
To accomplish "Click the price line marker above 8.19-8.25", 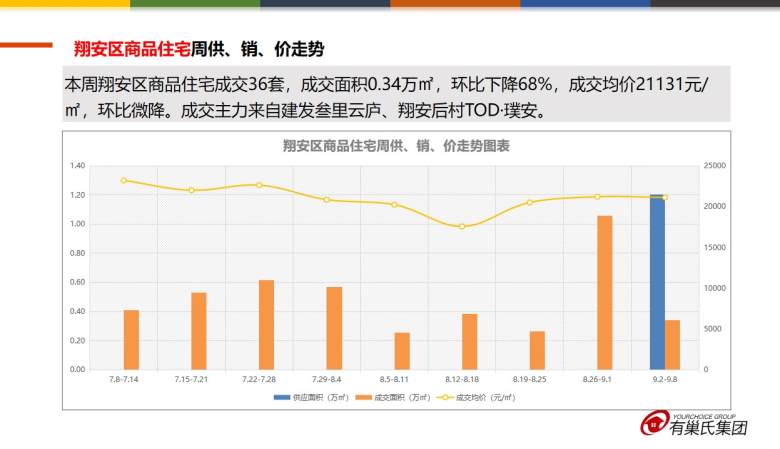I will [530, 203].
